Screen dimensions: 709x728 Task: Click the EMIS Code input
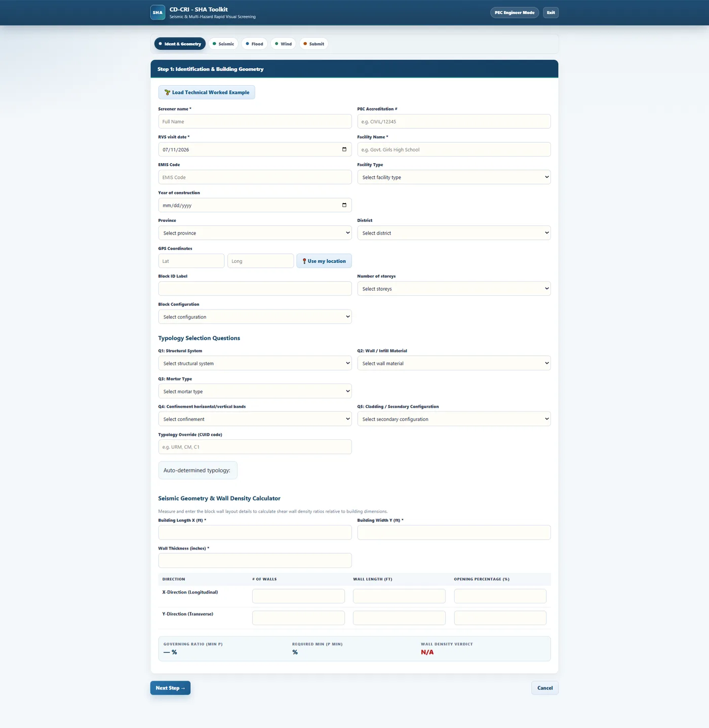click(255, 177)
